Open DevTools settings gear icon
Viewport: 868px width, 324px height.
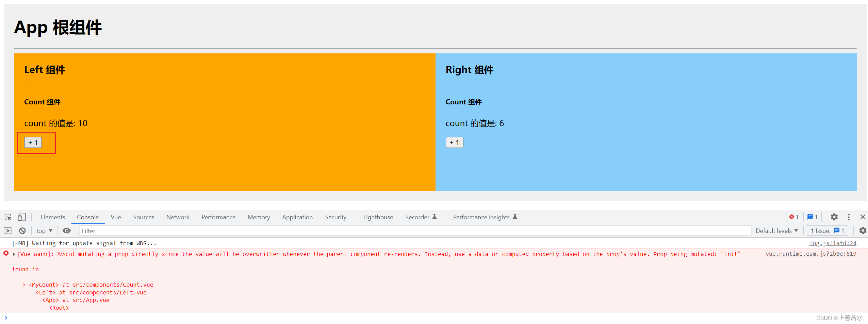coord(834,217)
